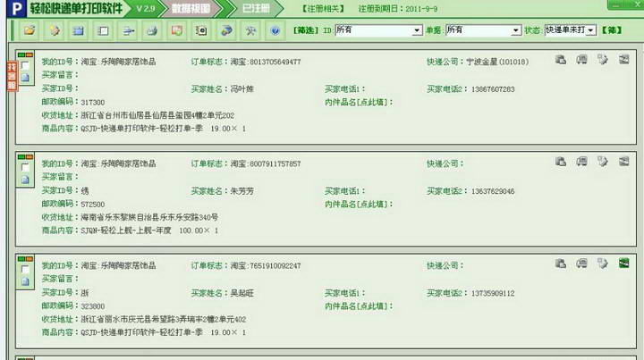This screenshot has height=360, width=644.
Task: Open the wrench tools settings icon
Action: 250,30
